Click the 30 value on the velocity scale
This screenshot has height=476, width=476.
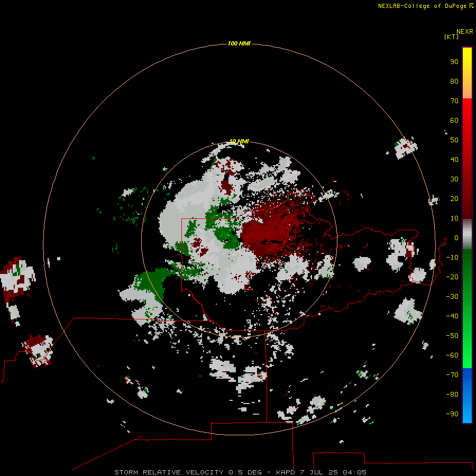click(x=454, y=179)
